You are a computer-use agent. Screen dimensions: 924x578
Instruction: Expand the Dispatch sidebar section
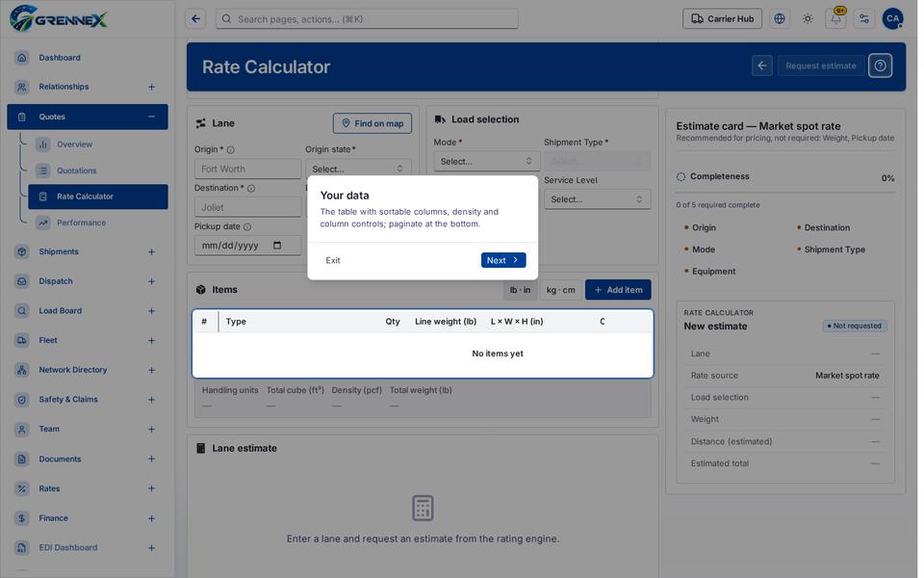[x=151, y=282]
